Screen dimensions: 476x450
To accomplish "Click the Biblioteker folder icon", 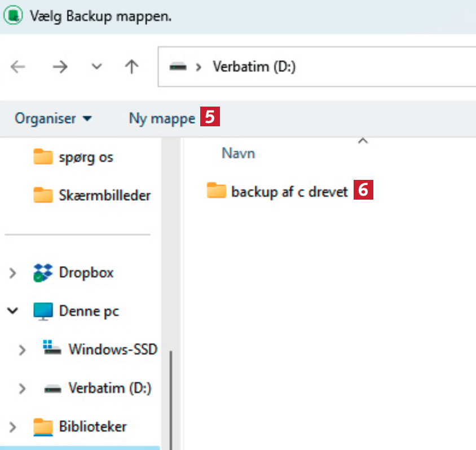I will pyautogui.click(x=42, y=426).
